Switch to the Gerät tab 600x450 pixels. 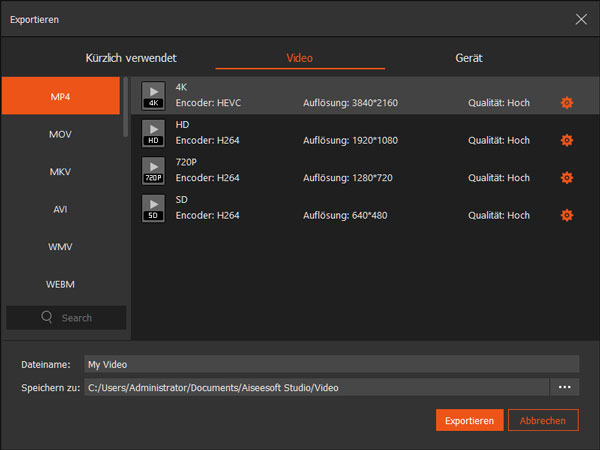[468, 58]
